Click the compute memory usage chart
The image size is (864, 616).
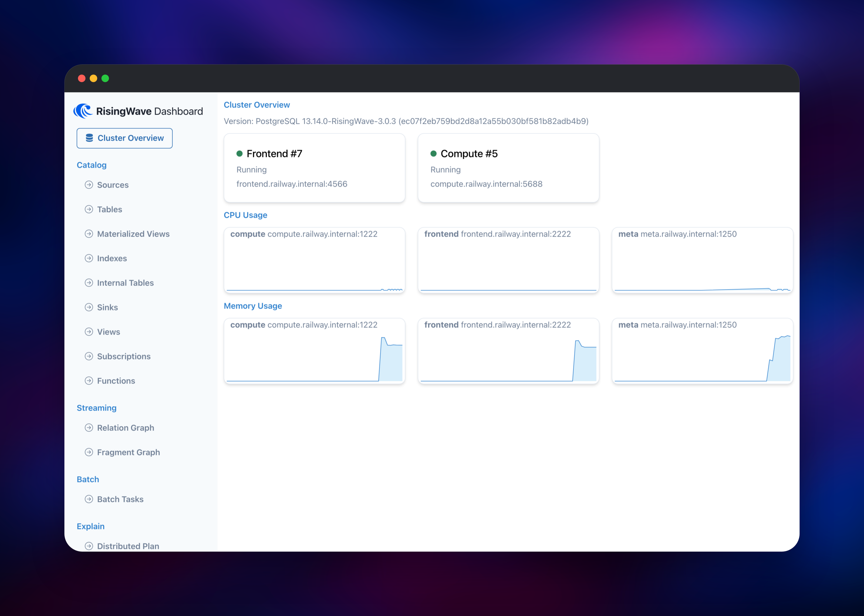tap(315, 351)
